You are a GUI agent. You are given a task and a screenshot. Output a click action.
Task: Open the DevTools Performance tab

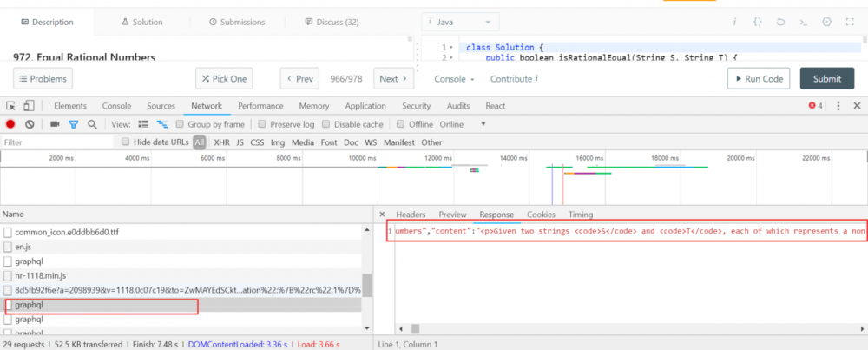point(260,106)
